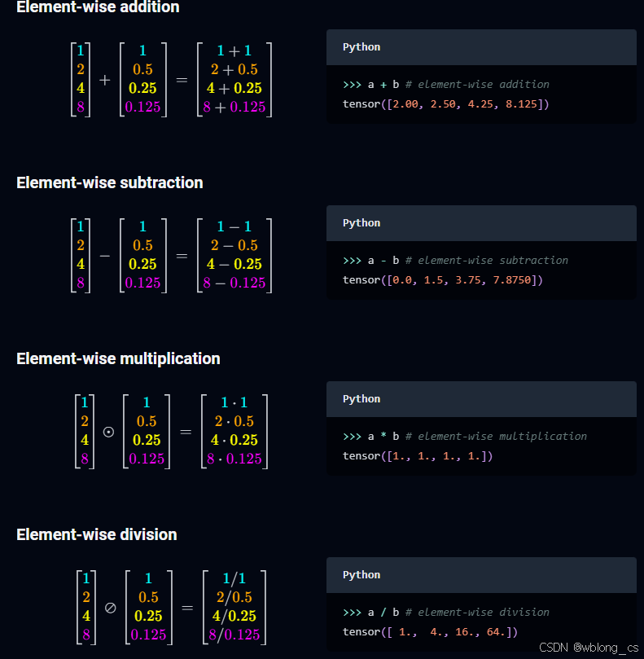644x659 pixels.
Task: Click '8 − 0.125' in subtraction result matrix
Action: [x=234, y=283]
